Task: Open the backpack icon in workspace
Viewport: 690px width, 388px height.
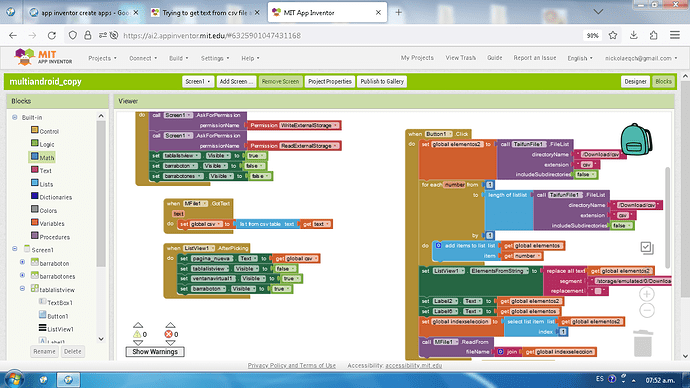Action: click(x=636, y=139)
